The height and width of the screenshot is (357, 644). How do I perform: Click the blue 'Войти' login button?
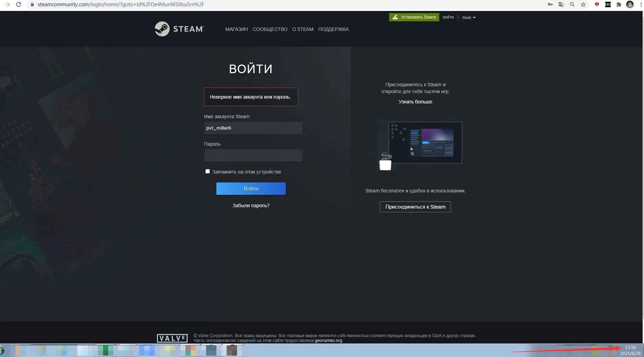251,189
